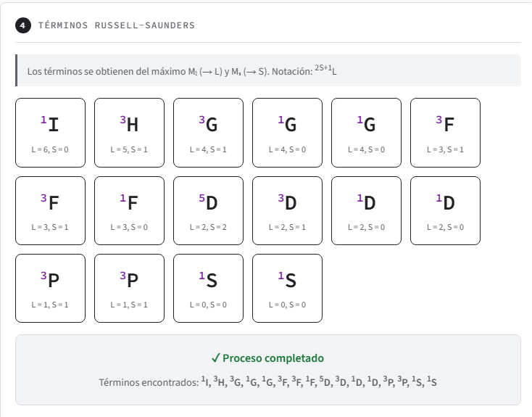Click the ³D term card
Image resolution: width=532 pixels, height=417 pixels.
click(287, 211)
